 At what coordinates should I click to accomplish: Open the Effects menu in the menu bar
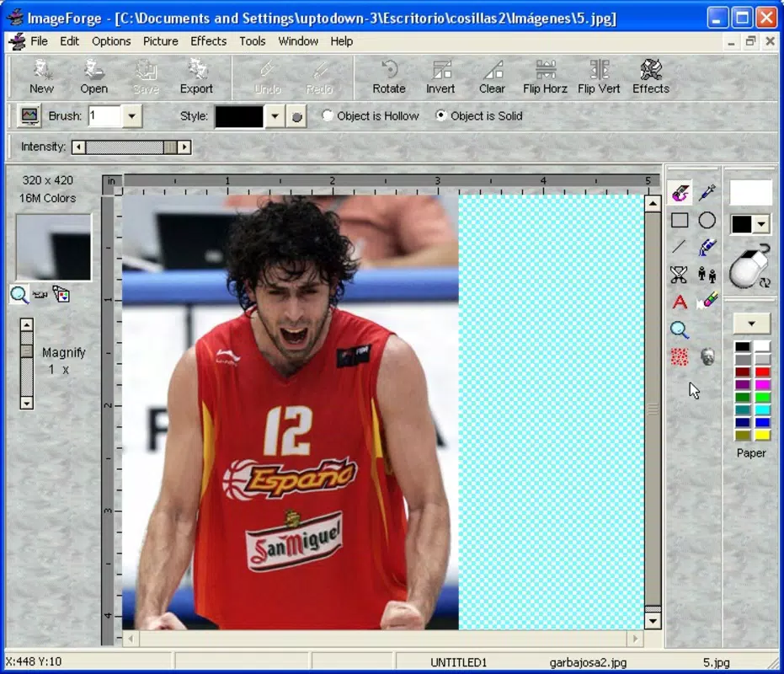(x=209, y=41)
